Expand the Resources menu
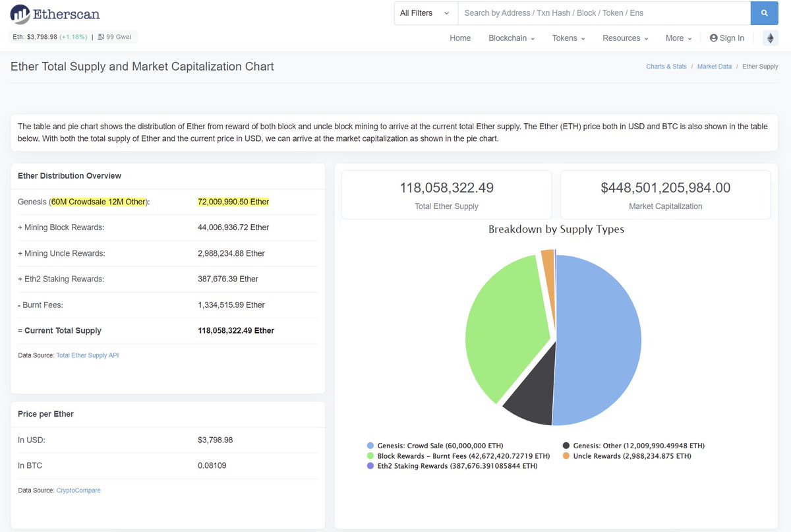Image resolution: width=791 pixels, height=532 pixels. tap(626, 38)
